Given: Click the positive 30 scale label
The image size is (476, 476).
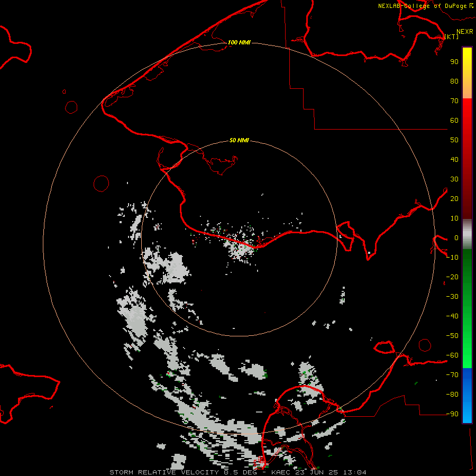Looking at the screenshot, I should pyautogui.click(x=454, y=179).
